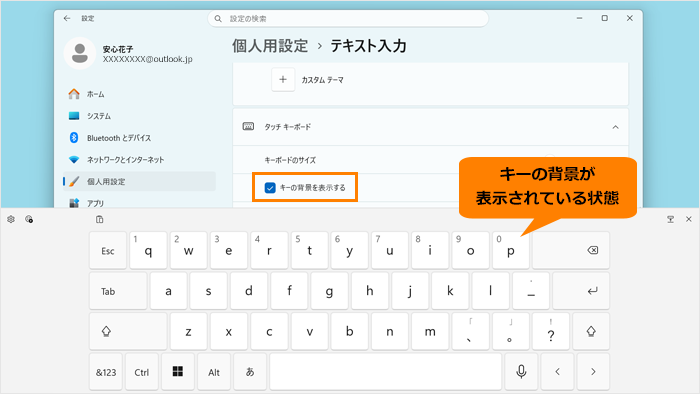The height and width of the screenshot is (394, 700).
Task: Open ネットワークとインターネット in sidebar
Action: click(139, 160)
